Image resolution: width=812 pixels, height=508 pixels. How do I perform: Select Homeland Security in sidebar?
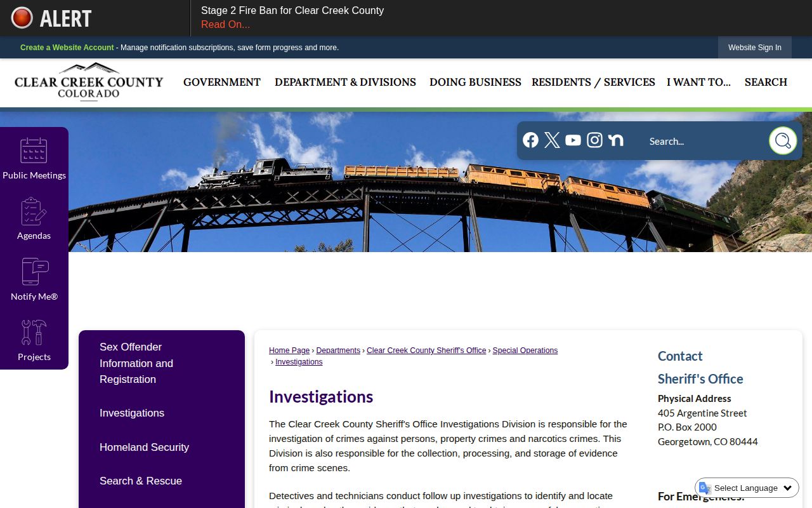144,447
